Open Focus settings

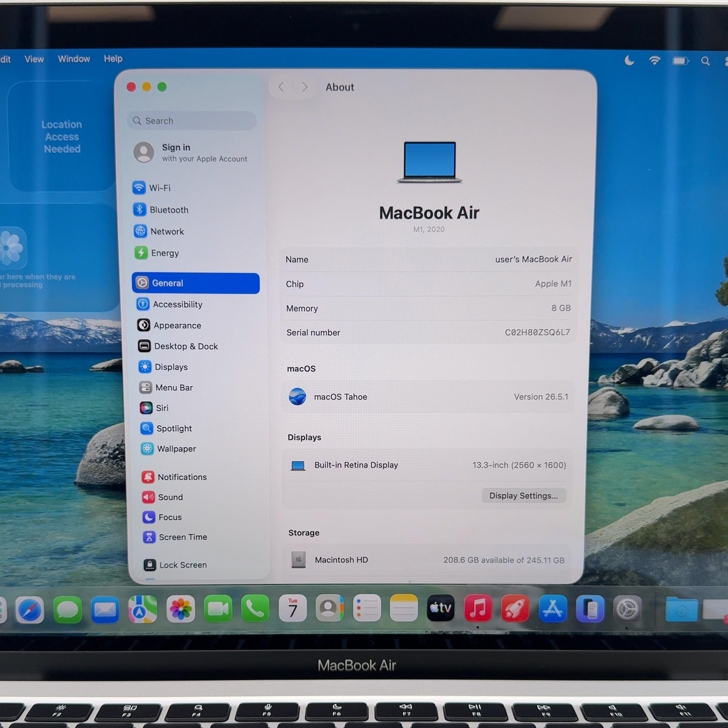point(162,517)
